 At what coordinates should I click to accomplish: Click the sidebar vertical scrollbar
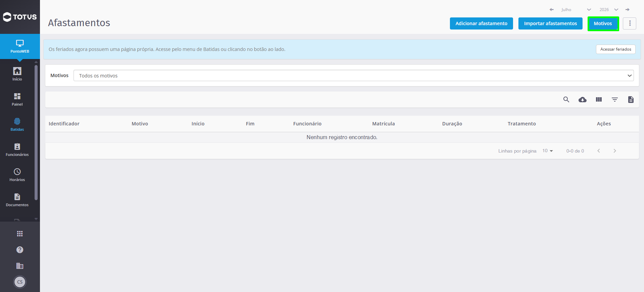click(x=36, y=132)
